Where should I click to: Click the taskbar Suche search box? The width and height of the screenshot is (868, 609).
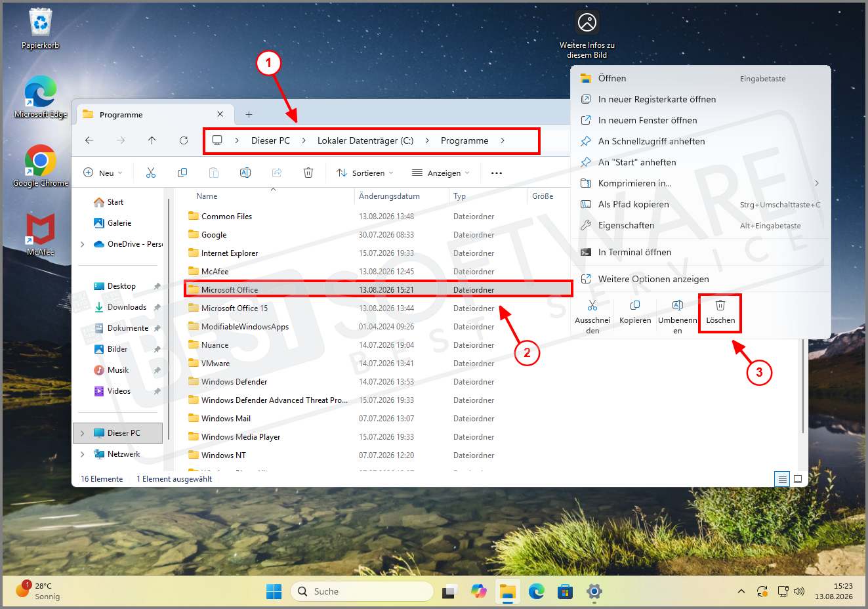[362, 591]
